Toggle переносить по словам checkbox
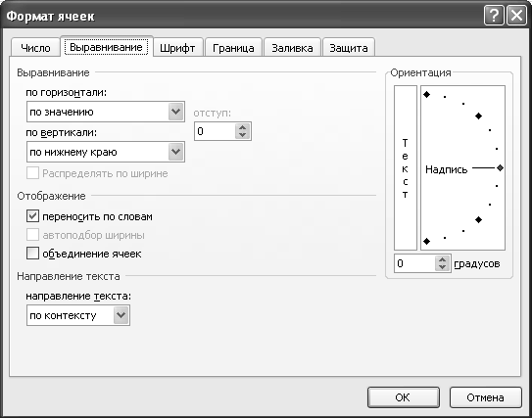The image size is (532, 418). tap(32, 216)
